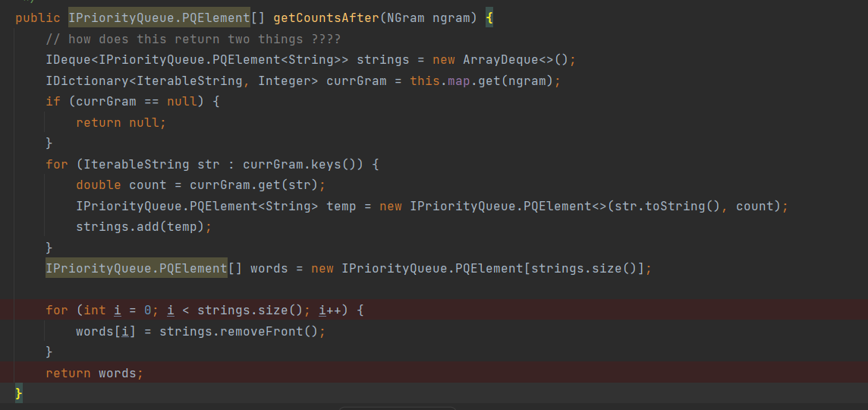Place cursor on the NGram parameter type
Screen dimensions: 868x410
pyautogui.click(x=405, y=18)
